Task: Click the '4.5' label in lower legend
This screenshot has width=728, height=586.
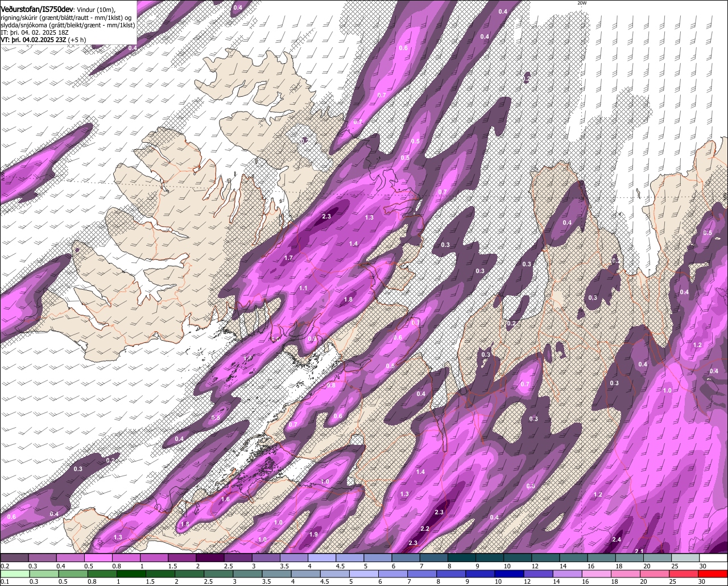Action: pos(325,581)
